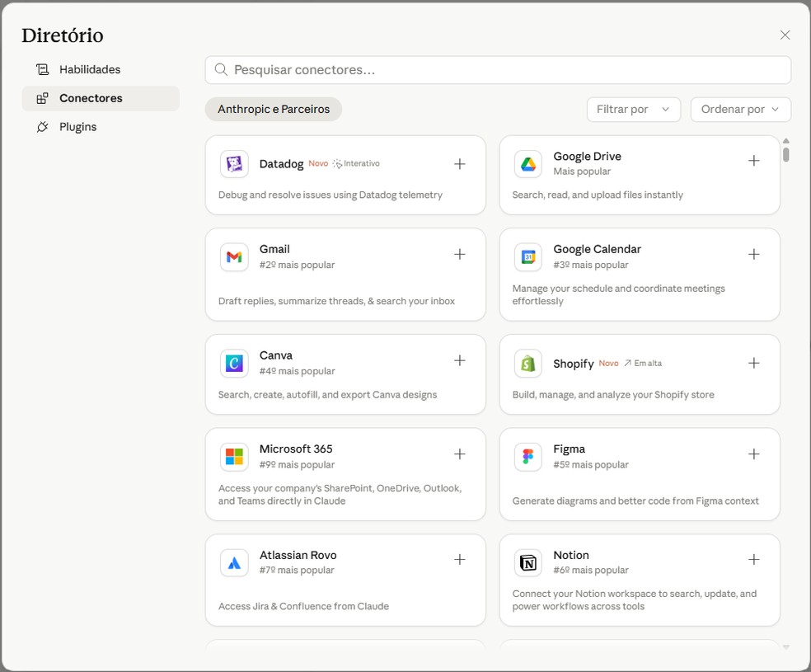Click the Plugins plug icon
This screenshot has width=811, height=672.
pos(42,127)
